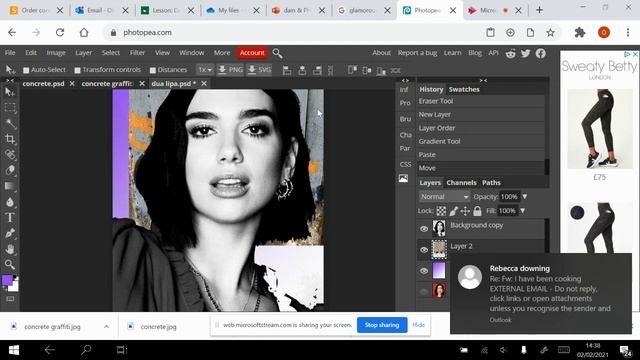
Task: Select the Blur drop tool
Action: [x=10, y=202]
